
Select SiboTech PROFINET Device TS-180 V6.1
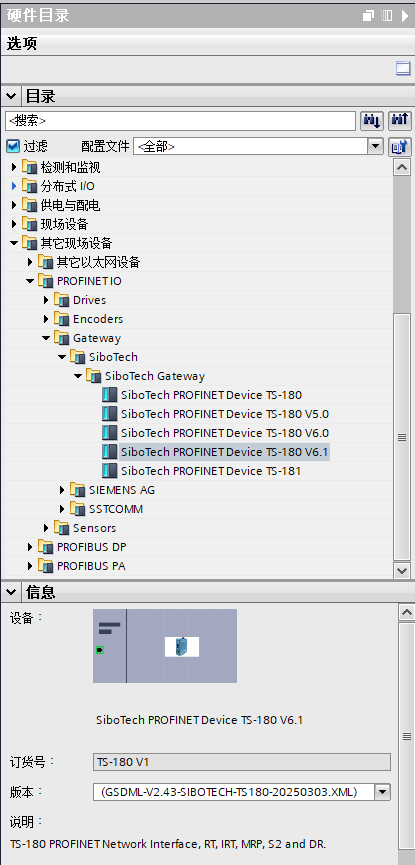pyautogui.click(x=224, y=452)
